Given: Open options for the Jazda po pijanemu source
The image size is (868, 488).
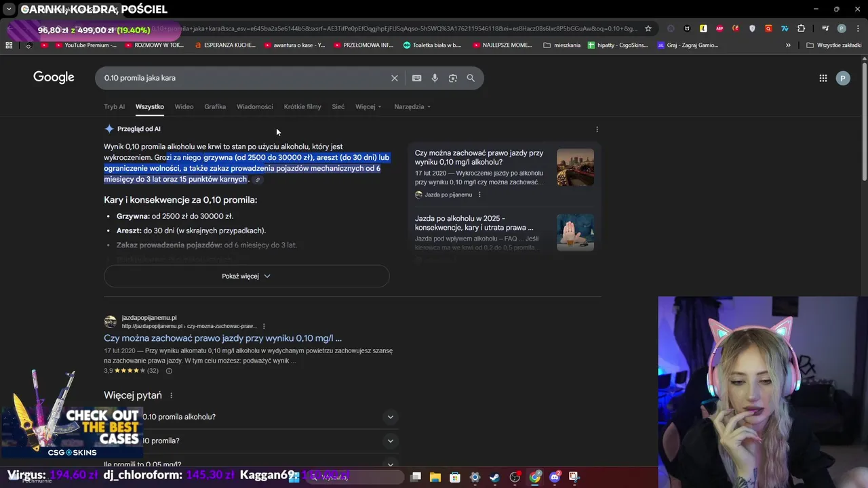Looking at the screenshot, I should coord(479,195).
